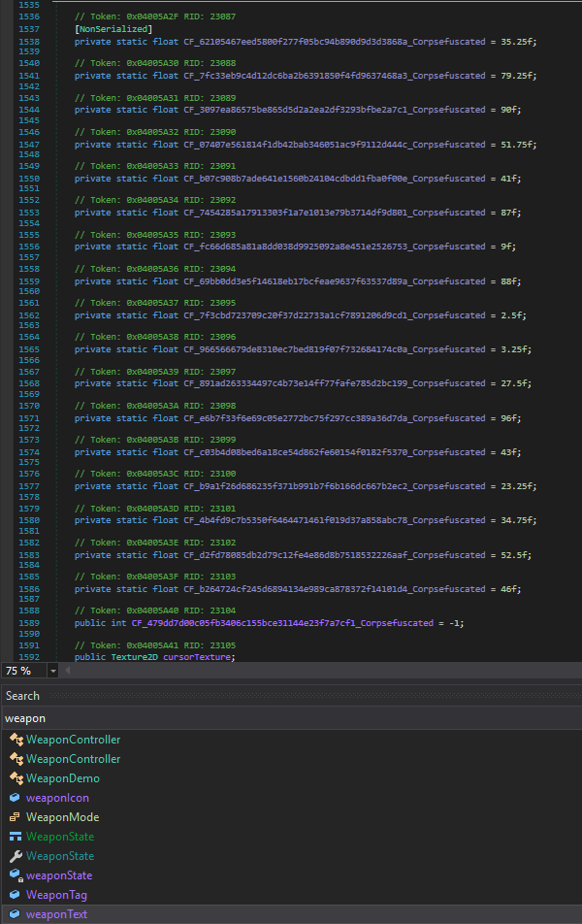Viewport: 582px width, 924px height.
Task: Click field CF_479dd7d00c05fb3406c155bce31144e23f7a7cf1_Corpsefuscated
Action: pos(282,623)
